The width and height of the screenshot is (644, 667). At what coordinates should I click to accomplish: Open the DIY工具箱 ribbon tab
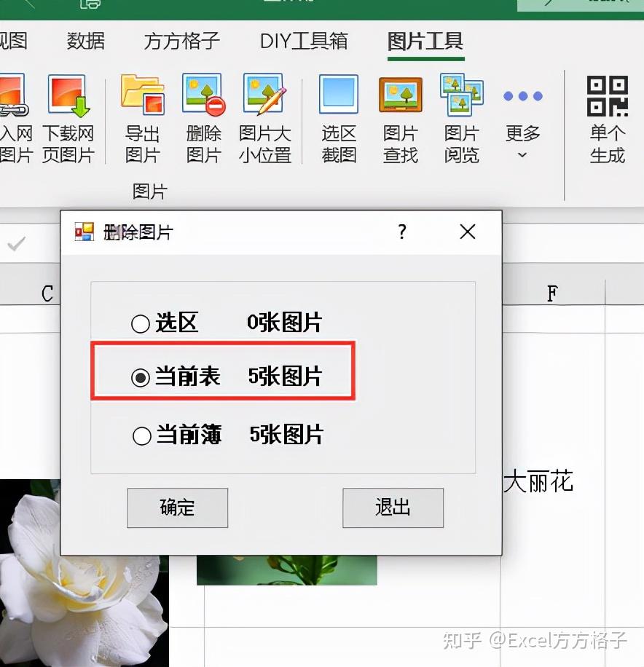303,42
